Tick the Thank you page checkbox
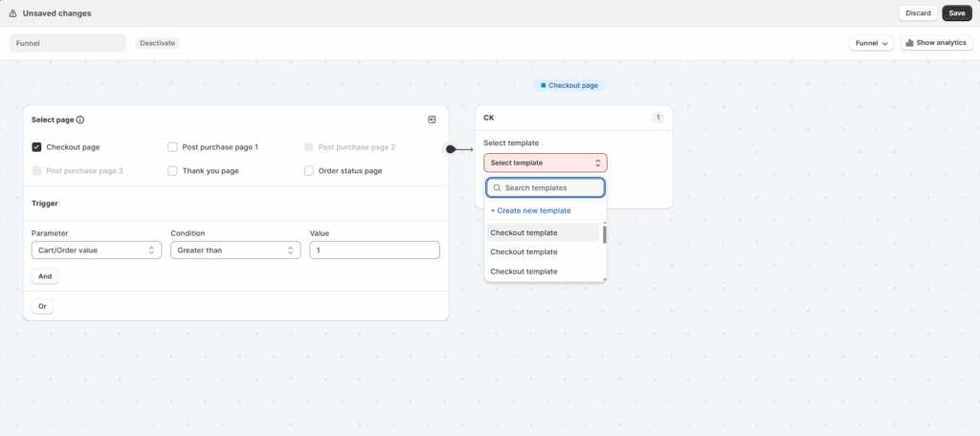This screenshot has width=980, height=436. click(x=172, y=171)
